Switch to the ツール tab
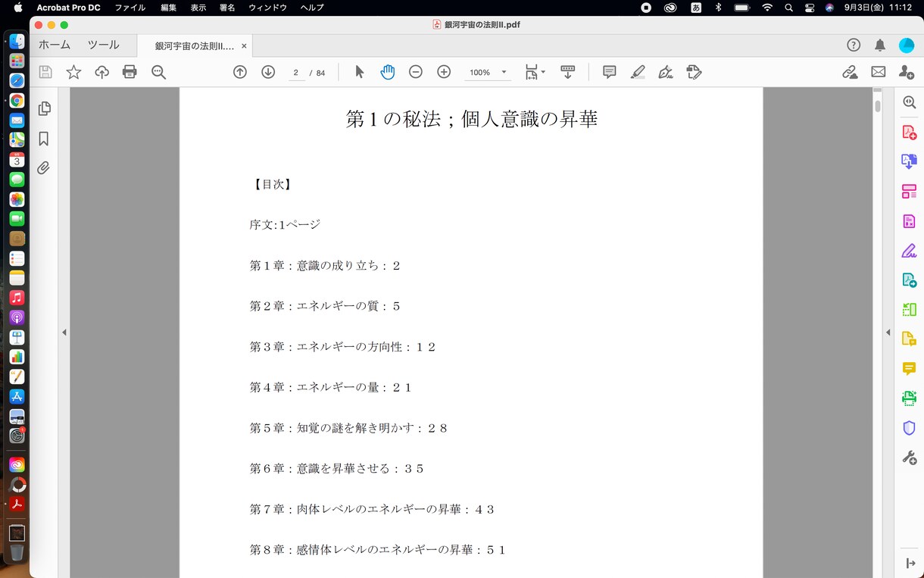Image resolution: width=924 pixels, height=578 pixels. click(x=104, y=45)
